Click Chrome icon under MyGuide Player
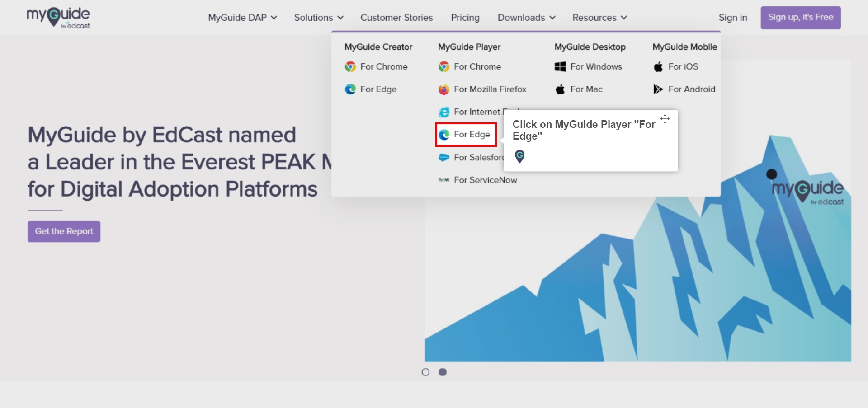This screenshot has height=408, width=868. (x=444, y=67)
